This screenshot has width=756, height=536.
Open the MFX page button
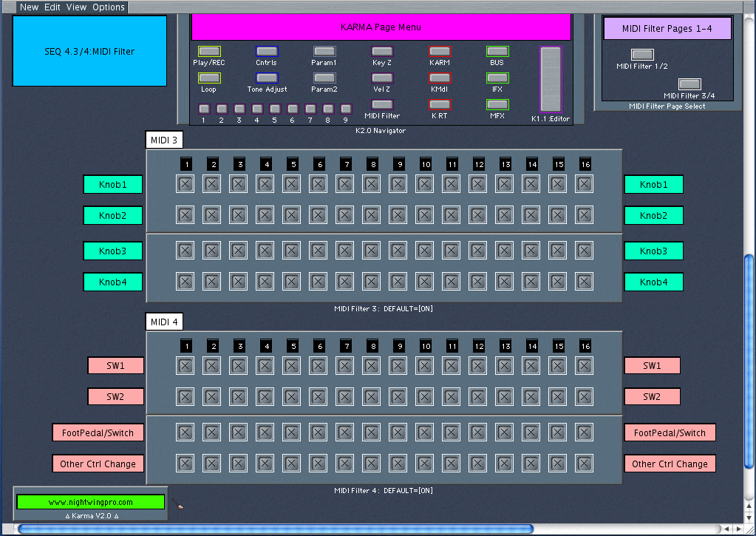[x=497, y=105]
